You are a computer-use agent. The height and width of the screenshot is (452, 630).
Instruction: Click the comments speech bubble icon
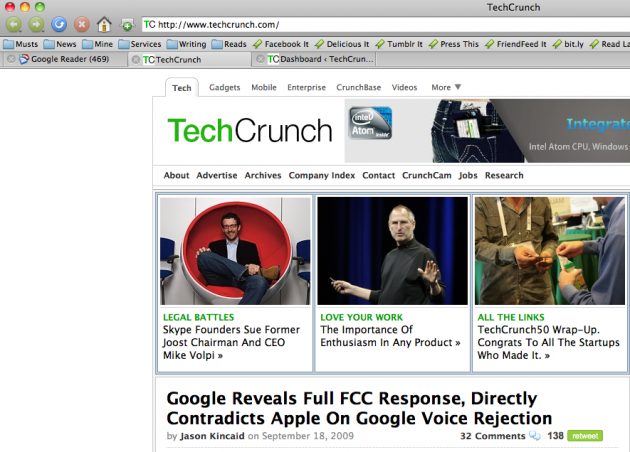pos(535,436)
